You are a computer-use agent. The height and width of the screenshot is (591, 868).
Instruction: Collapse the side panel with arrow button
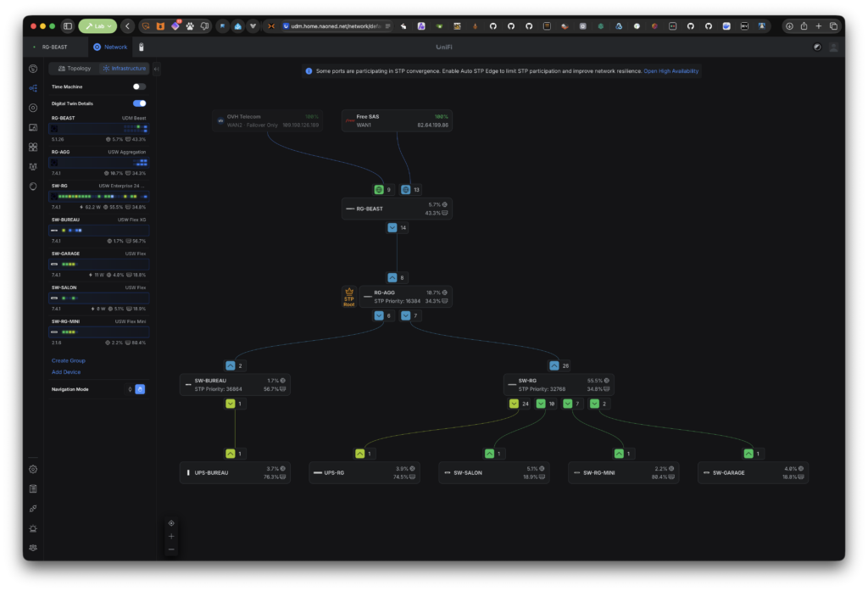pyautogui.click(x=157, y=70)
